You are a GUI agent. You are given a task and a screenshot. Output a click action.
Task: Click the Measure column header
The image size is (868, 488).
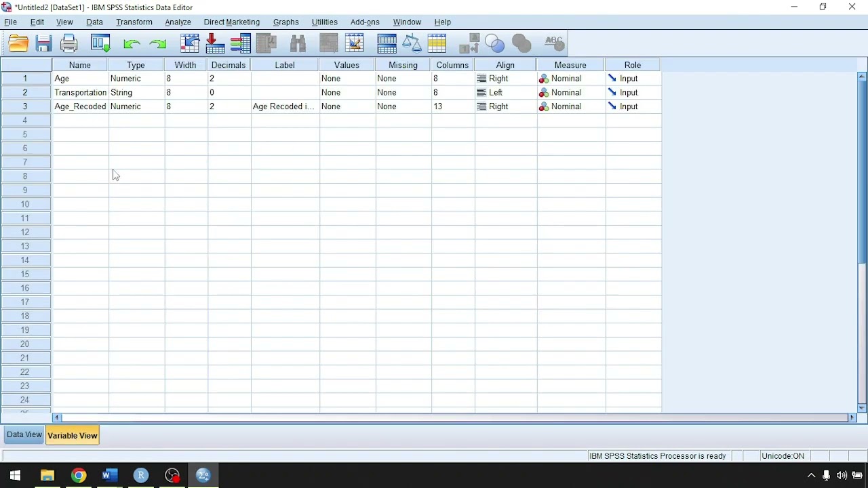pyautogui.click(x=570, y=65)
